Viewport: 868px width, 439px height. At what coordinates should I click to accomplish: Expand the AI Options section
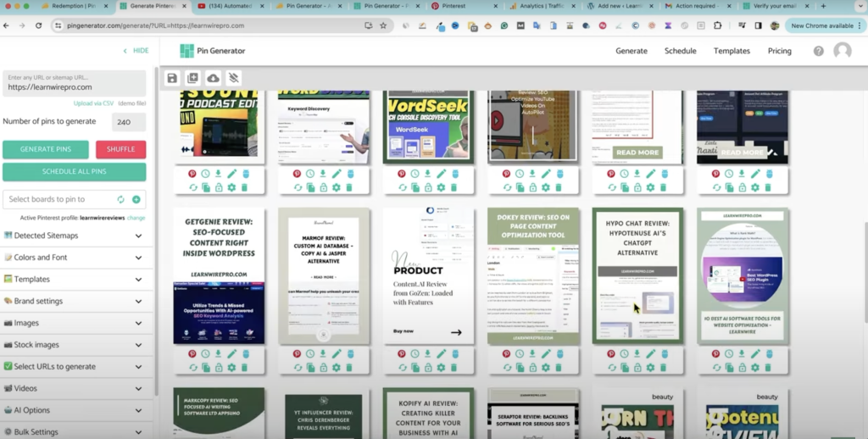[75, 410]
